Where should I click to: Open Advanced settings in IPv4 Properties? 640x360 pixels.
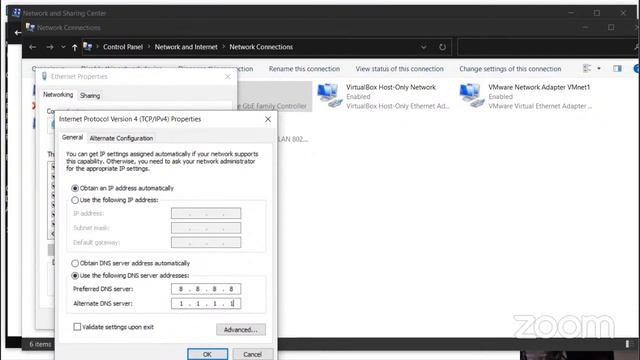241,330
